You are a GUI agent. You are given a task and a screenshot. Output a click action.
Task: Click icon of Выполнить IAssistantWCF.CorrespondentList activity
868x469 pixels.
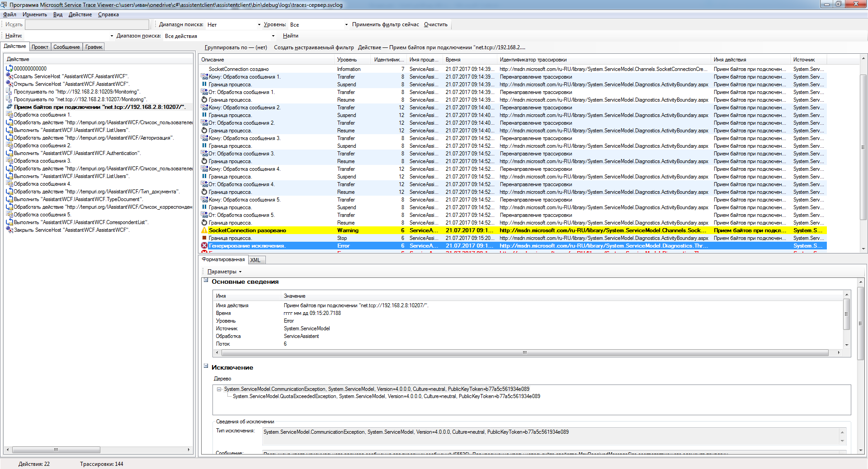(x=9, y=222)
